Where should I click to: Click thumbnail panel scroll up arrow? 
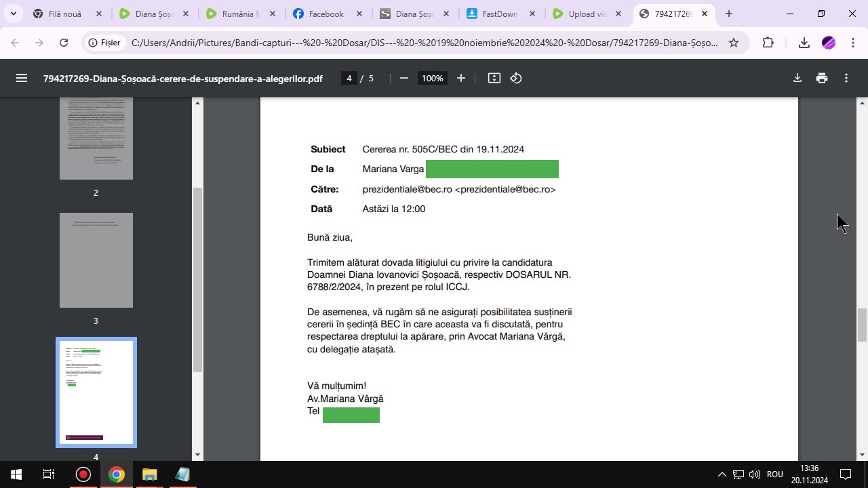tap(198, 103)
